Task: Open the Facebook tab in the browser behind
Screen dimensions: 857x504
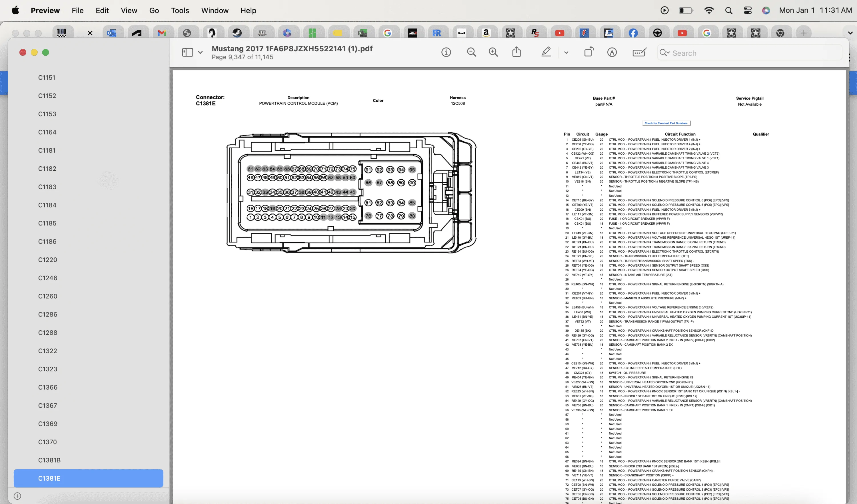Action: click(x=633, y=33)
